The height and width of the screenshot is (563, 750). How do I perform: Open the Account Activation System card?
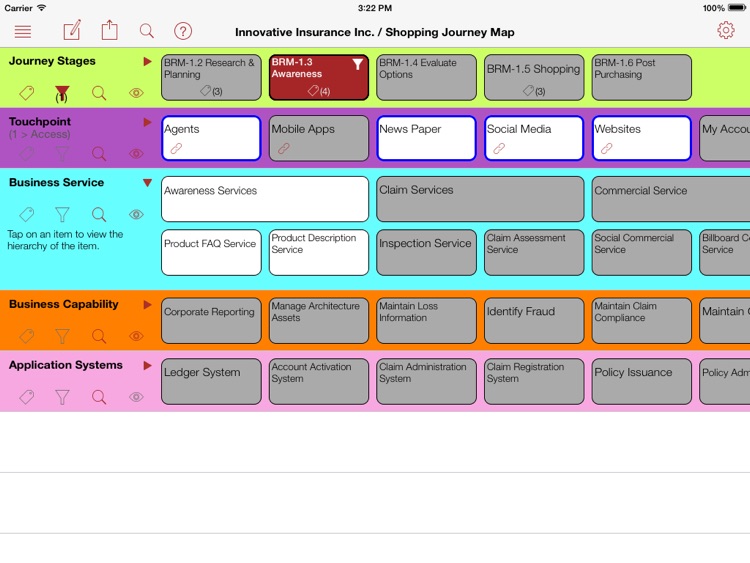pos(319,381)
